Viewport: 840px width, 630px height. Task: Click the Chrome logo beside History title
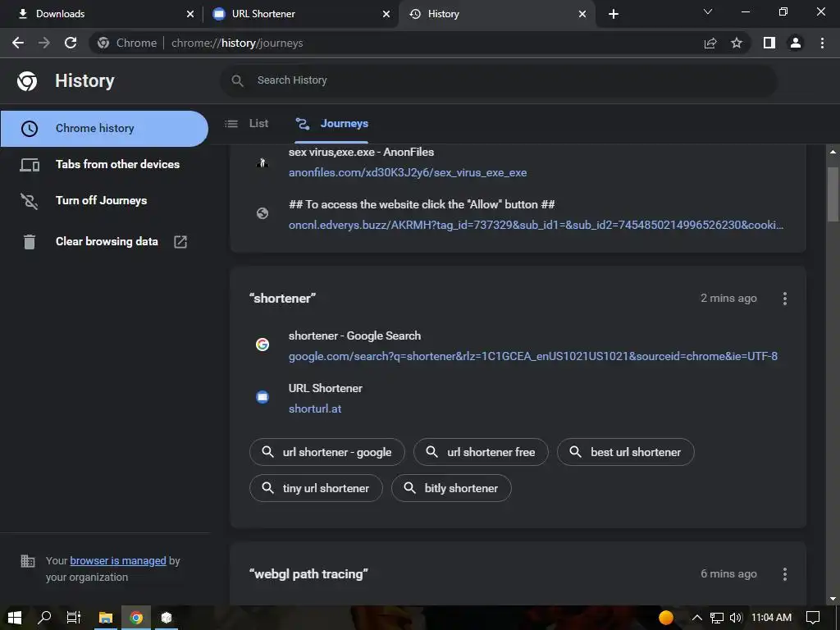[27, 81]
